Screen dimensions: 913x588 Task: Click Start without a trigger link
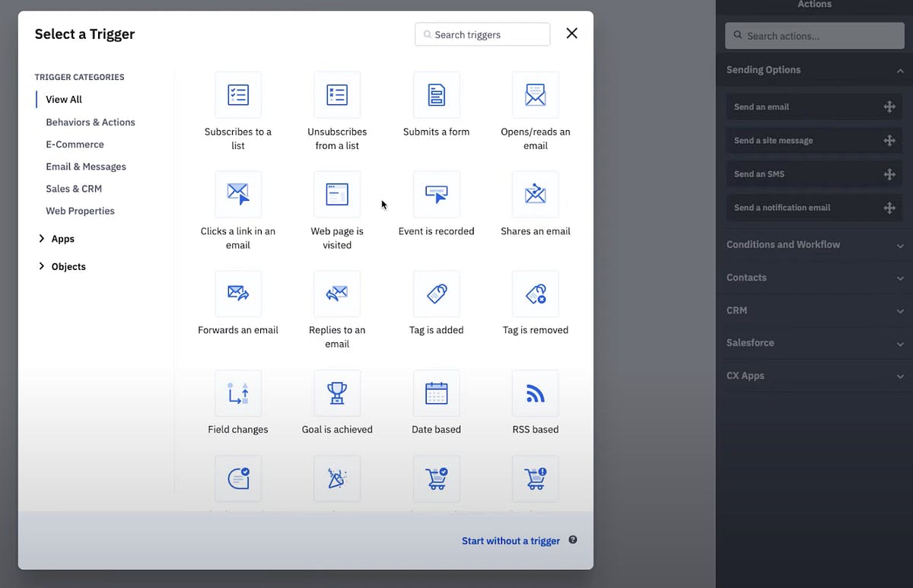point(511,541)
